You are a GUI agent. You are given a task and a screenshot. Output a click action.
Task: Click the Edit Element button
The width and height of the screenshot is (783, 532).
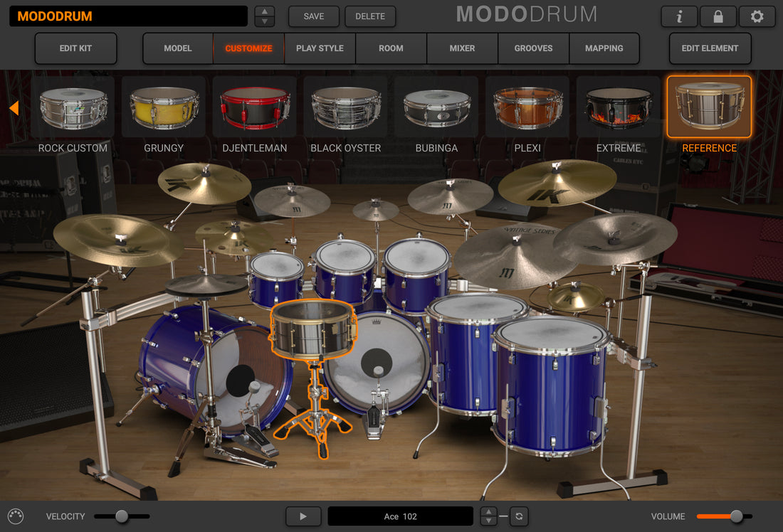coord(710,48)
